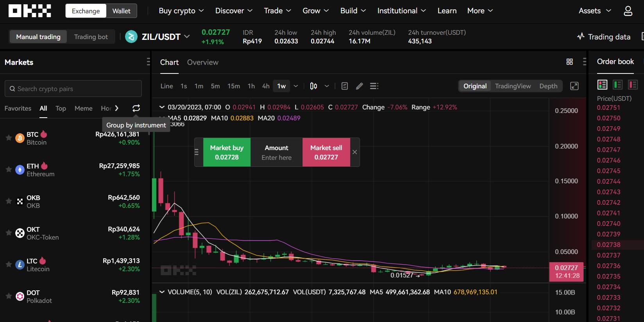Open the ZIL/USDT pair selector
644x322 pixels.
point(166,37)
